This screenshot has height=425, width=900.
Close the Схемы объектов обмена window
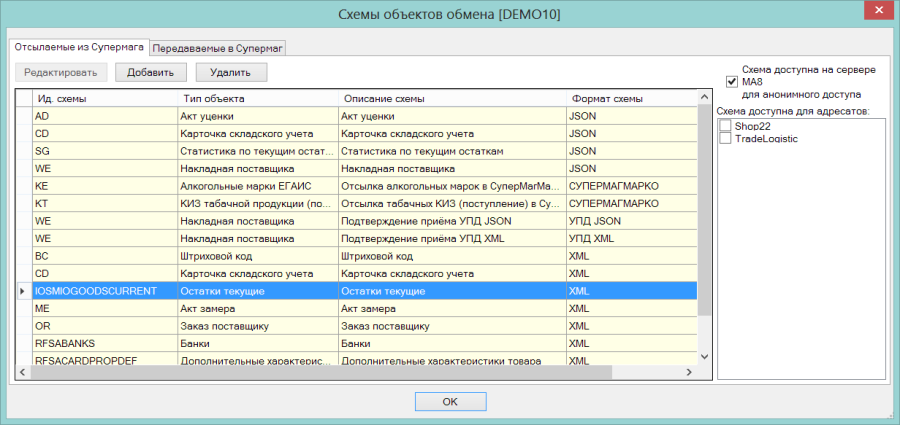coord(878,11)
